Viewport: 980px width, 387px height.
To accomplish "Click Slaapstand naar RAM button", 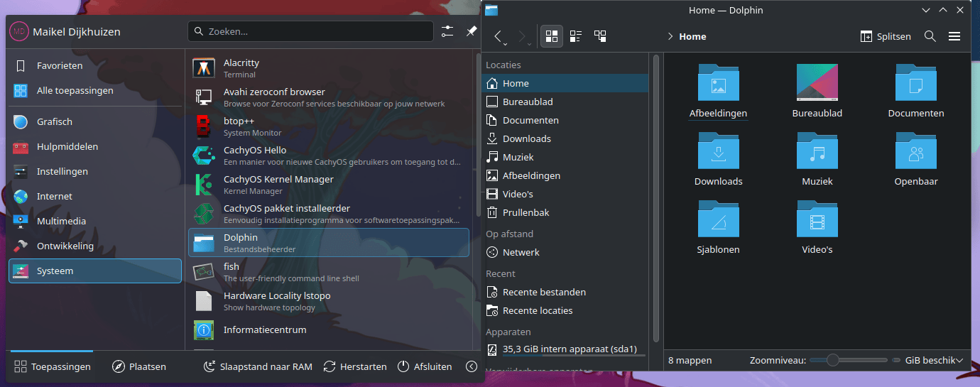I will 258,366.
